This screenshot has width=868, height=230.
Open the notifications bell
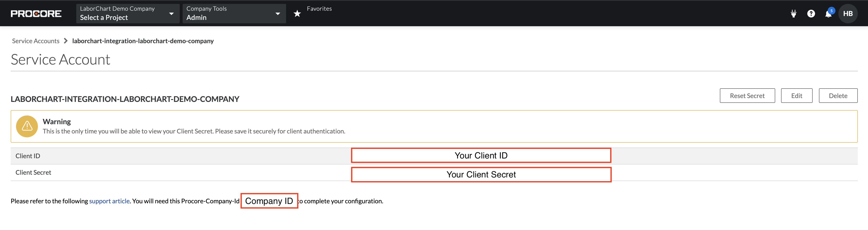tap(829, 14)
